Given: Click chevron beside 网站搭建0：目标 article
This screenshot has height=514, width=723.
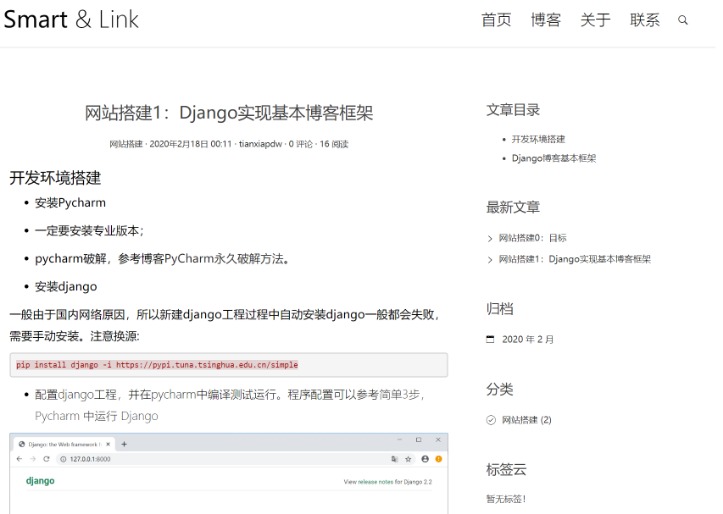Looking at the screenshot, I should (490, 238).
